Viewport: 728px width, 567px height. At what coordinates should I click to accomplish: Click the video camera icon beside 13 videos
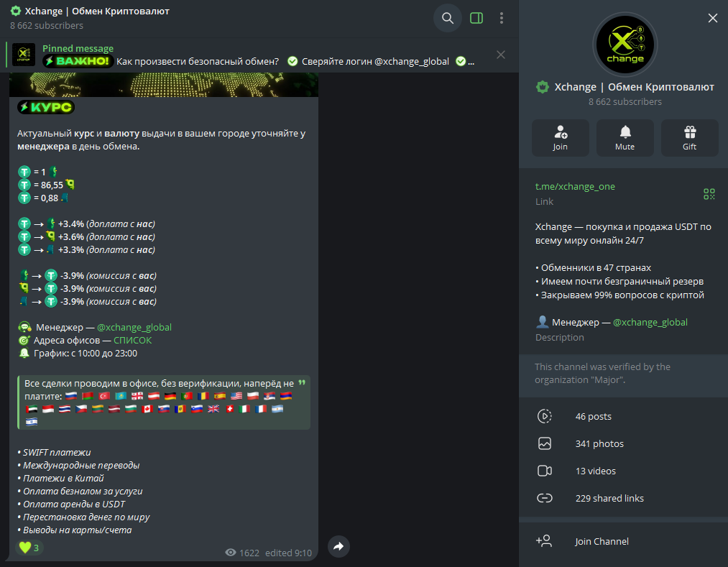pyautogui.click(x=545, y=471)
